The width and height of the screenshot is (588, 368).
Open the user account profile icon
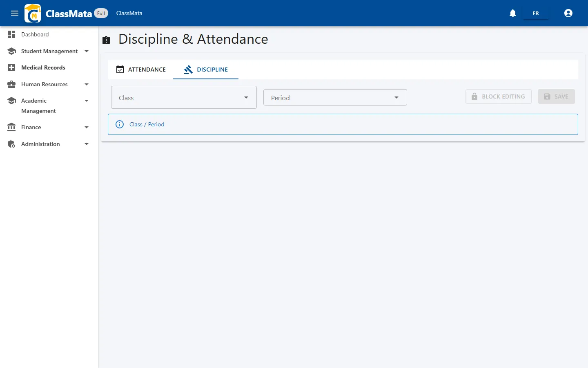coord(568,13)
